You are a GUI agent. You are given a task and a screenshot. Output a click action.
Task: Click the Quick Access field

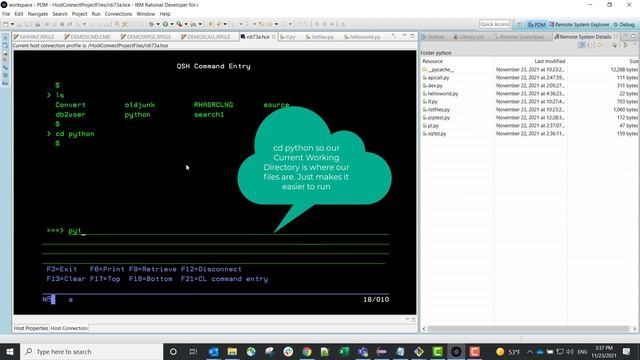pos(495,24)
